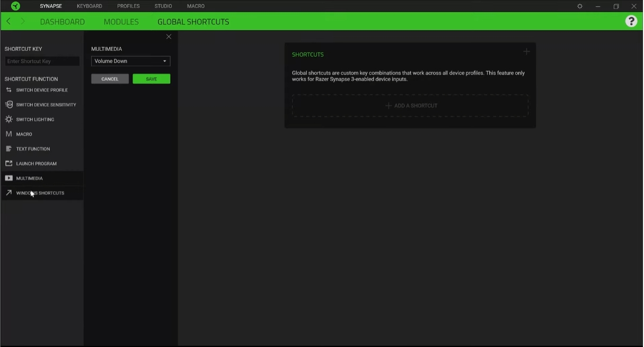Select Switch Device Profile label

42,90
